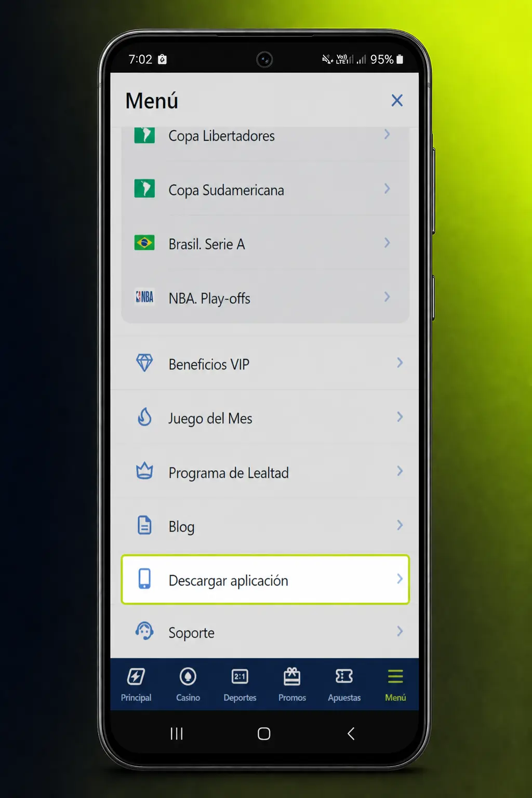The width and height of the screenshot is (532, 798).
Task: Close the Menú panel with the X
Action: click(397, 100)
